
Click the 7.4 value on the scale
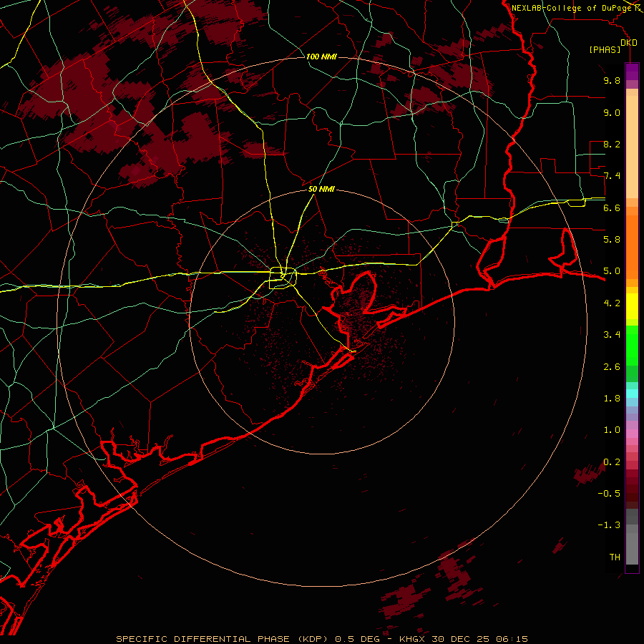[612, 176]
